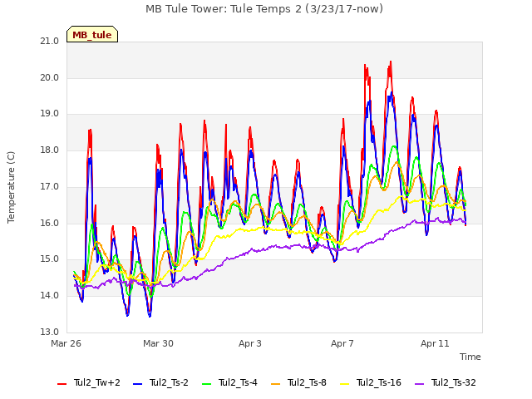Image resolution: width=532 pixels, height=399 pixels.
Task: Click the 16.0 y-axis tick label
Action: [50, 223]
